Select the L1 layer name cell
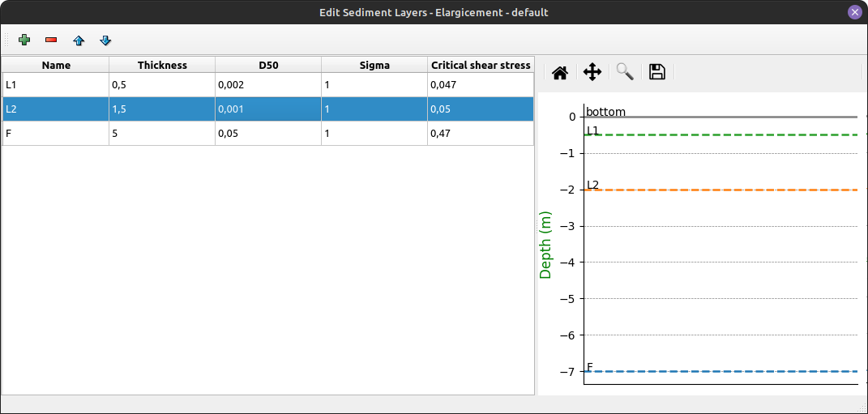This screenshot has height=414, width=868. click(56, 84)
